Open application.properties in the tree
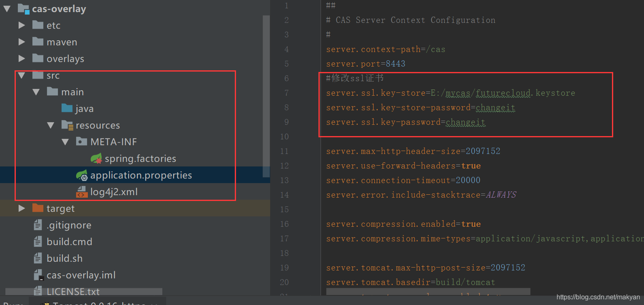This screenshot has height=305, width=644. [x=141, y=175]
